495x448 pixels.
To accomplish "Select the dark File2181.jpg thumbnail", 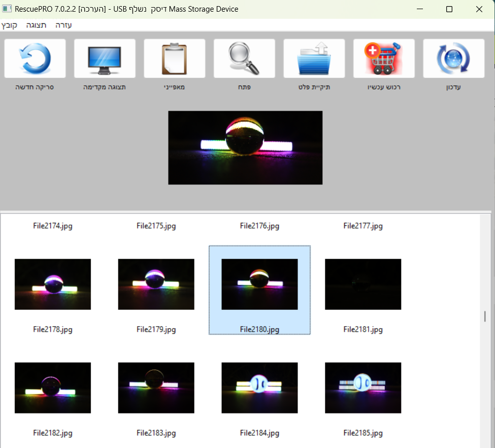I will (x=363, y=284).
